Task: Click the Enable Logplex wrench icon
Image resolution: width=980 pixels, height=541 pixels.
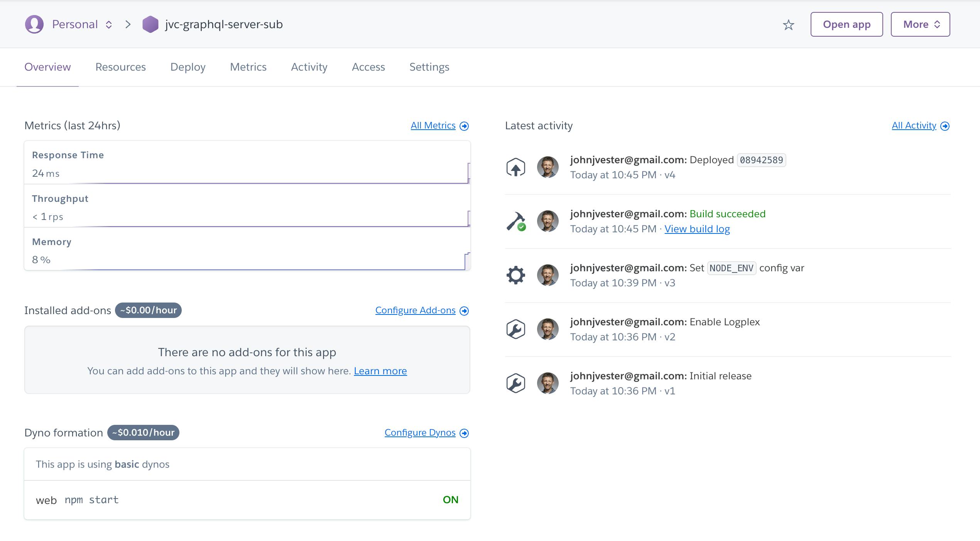Action: (515, 330)
